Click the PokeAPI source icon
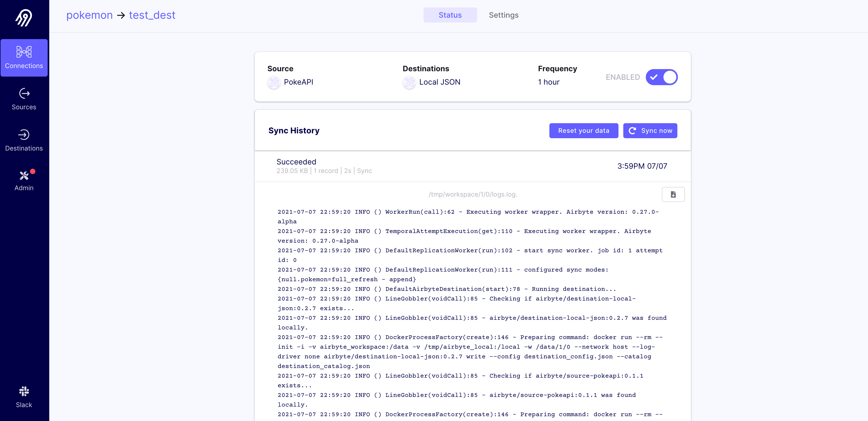Viewport: 868px width, 421px height. (x=274, y=82)
